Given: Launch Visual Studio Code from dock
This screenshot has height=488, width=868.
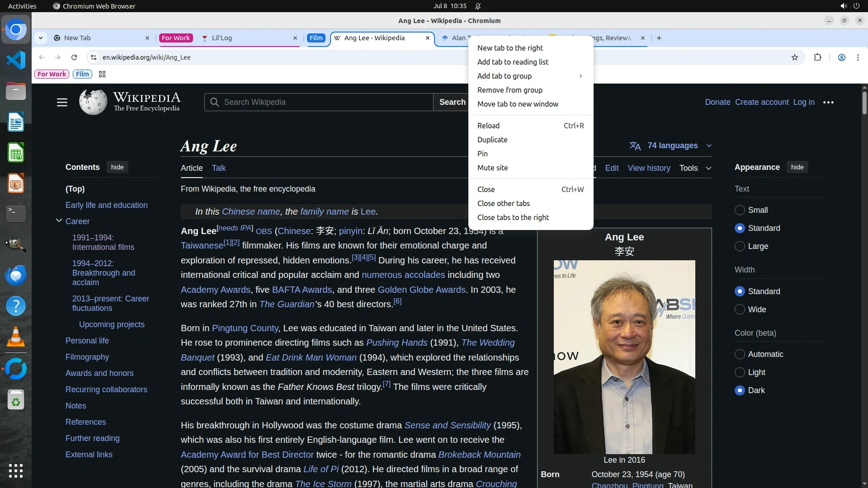Looking at the screenshot, I should click(16, 60).
